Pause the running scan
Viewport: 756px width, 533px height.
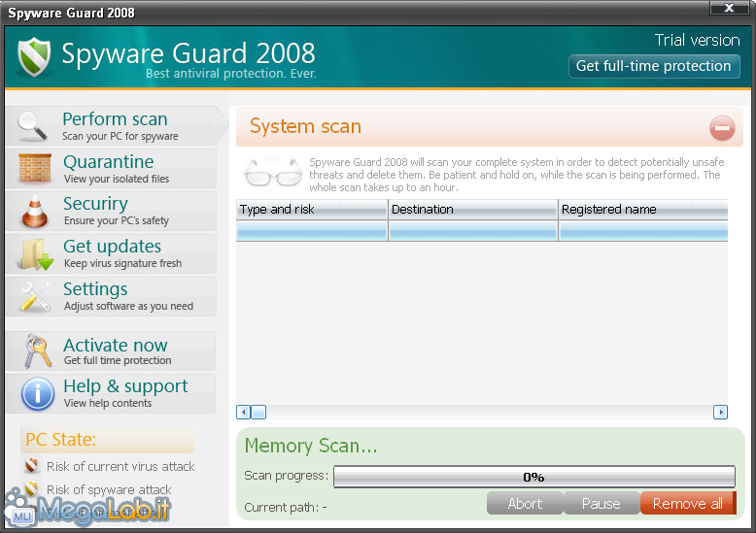coord(601,503)
